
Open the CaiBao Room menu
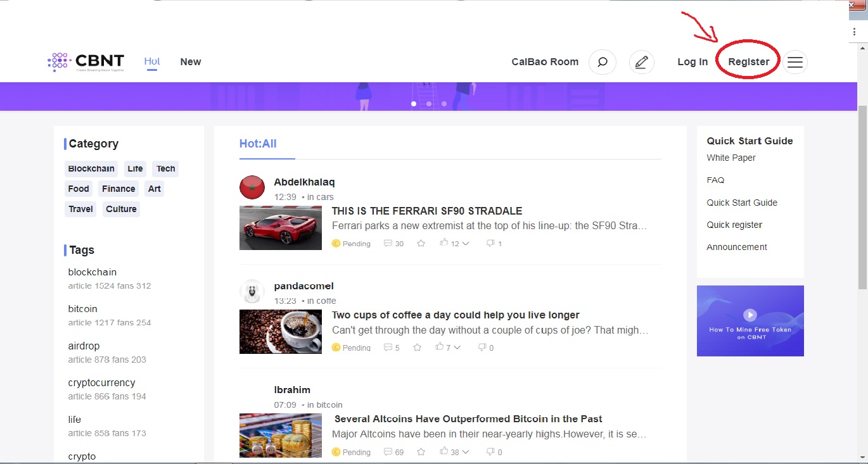point(545,61)
